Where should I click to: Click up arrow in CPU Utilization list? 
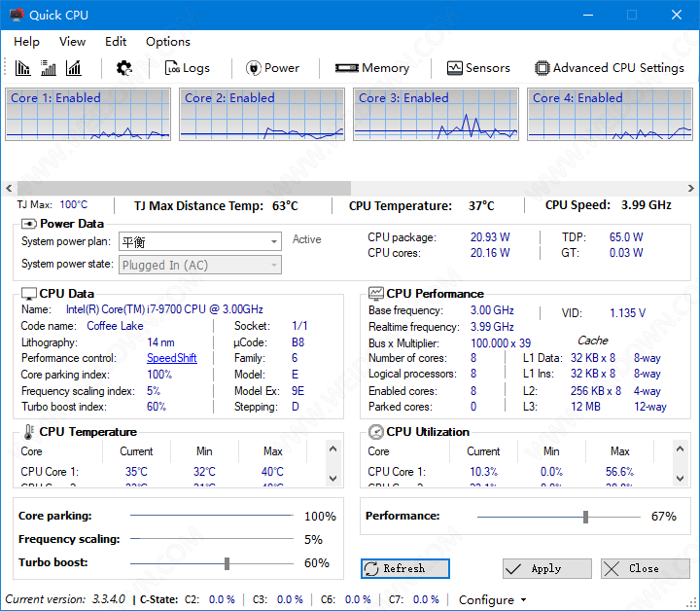pyautogui.click(x=680, y=449)
